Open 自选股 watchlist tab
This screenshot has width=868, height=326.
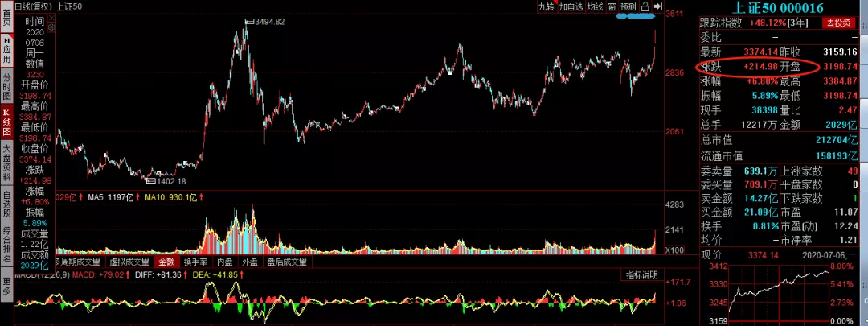coord(6,204)
